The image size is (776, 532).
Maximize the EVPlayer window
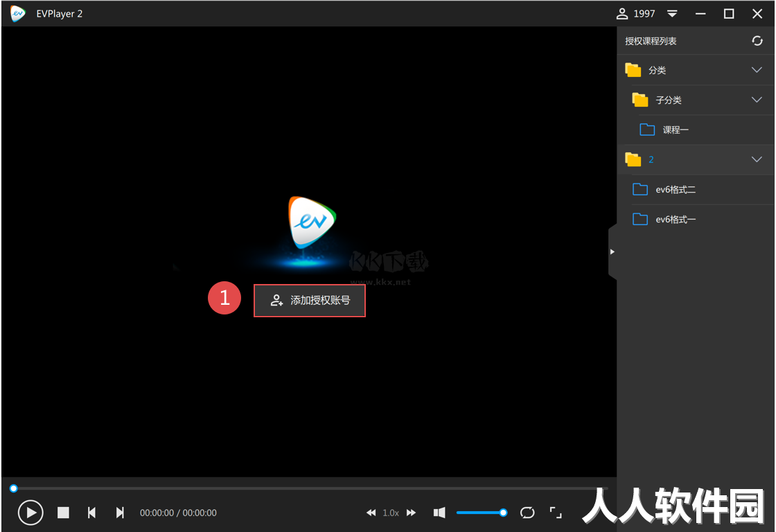coord(728,14)
